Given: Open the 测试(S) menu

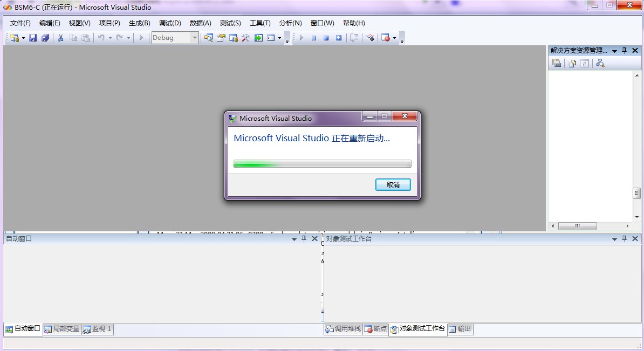Looking at the screenshot, I should click(230, 23).
